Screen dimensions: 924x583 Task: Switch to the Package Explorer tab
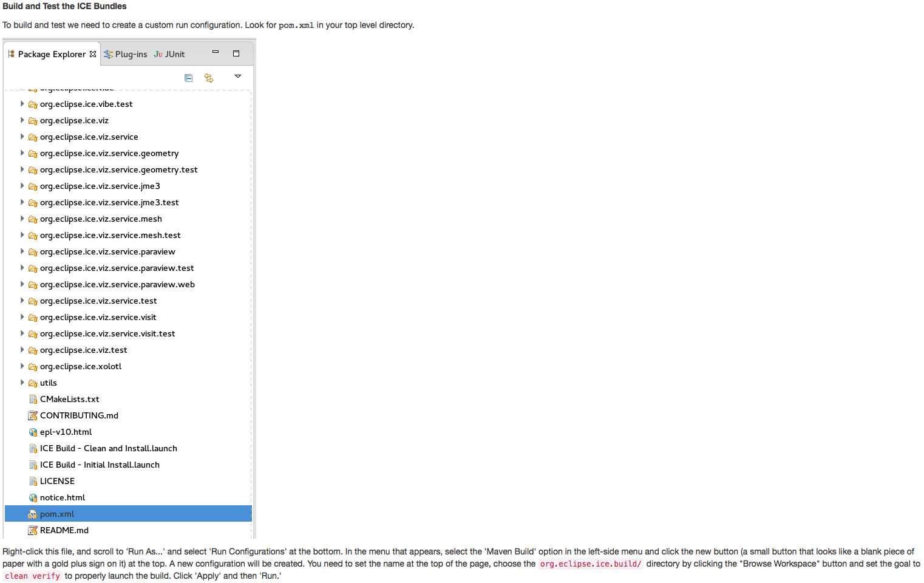pos(52,54)
